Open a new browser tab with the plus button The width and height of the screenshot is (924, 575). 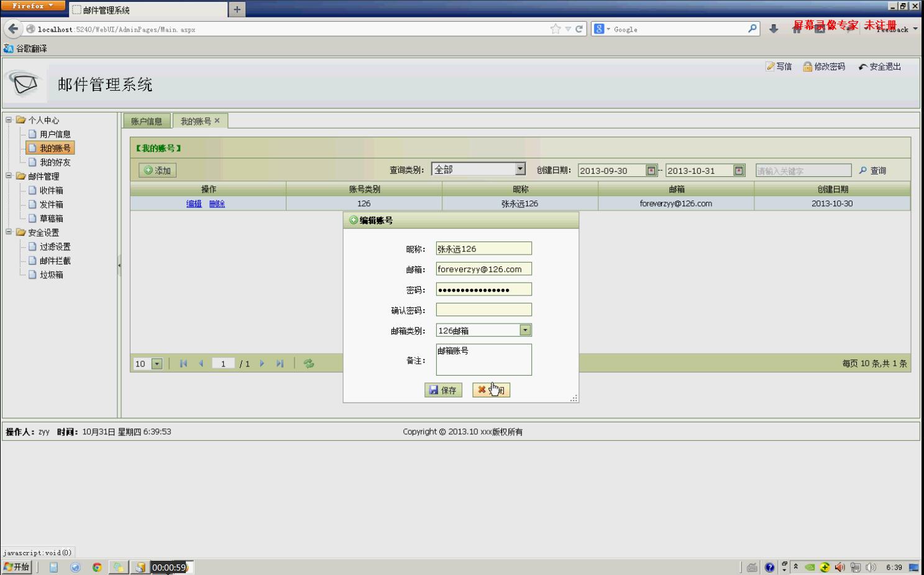tap(237, 9)
